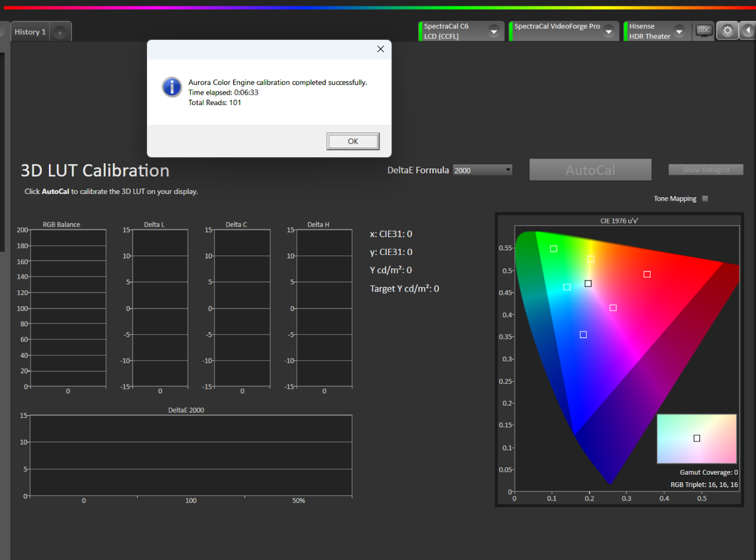Click the Delta L chart
The width and height of the screenshot is (756, 560).
coord(160,308)
